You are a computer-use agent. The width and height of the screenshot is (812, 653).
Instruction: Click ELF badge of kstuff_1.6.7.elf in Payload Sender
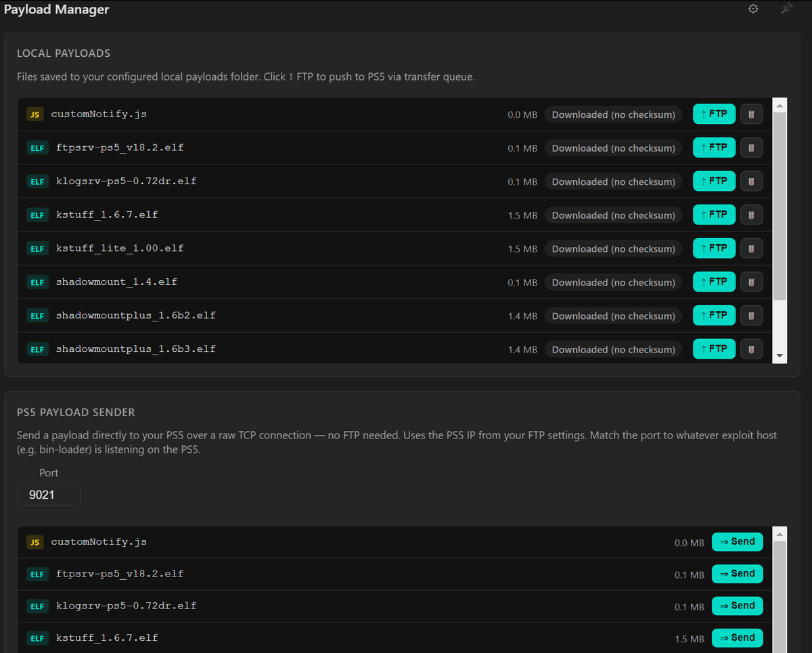[37, 638]
